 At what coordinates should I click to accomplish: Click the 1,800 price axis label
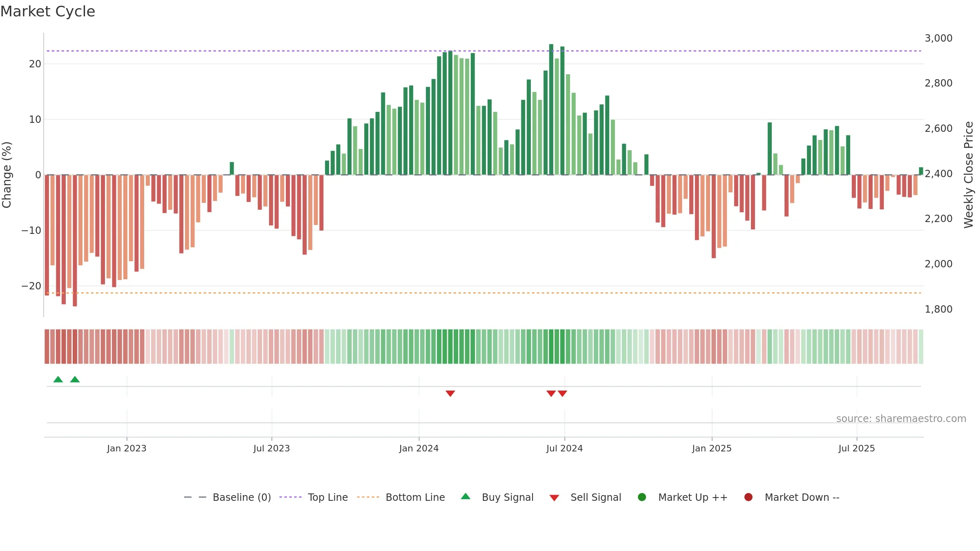tap(938, 309)
